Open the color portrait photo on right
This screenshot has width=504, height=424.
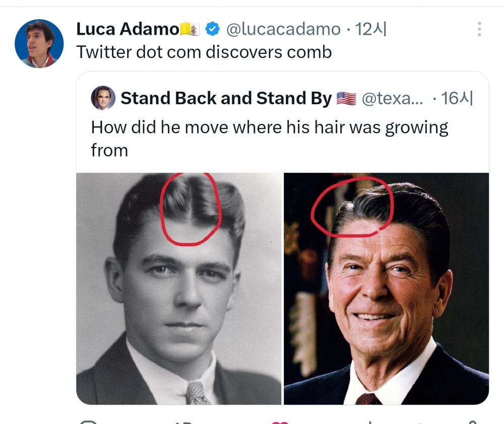(x=386, y=302)
